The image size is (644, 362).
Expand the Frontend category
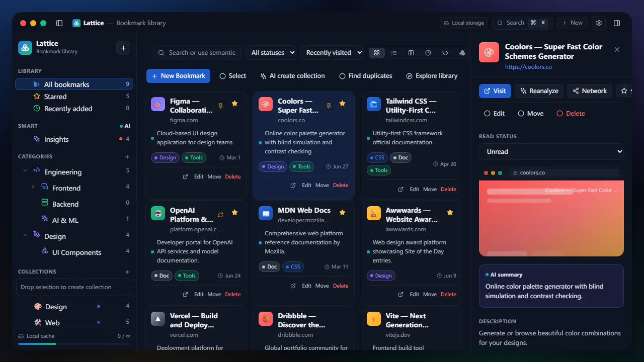click(x=33, y=187)
